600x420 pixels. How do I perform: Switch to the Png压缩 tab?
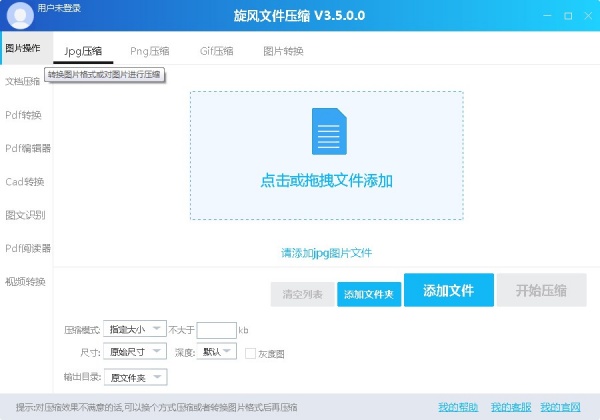click(x=149, y=51)
